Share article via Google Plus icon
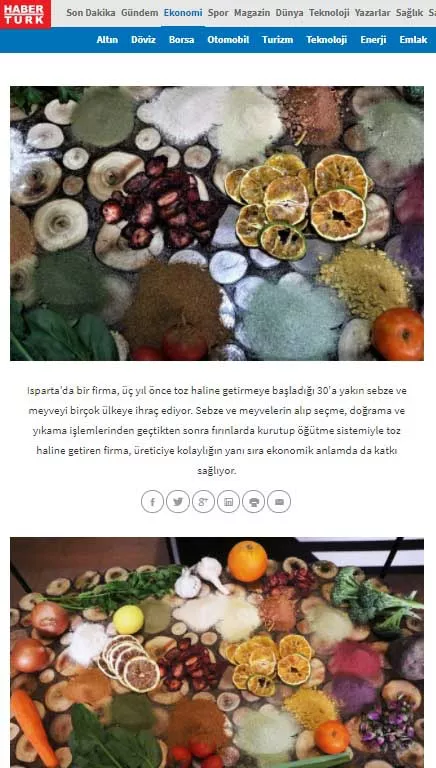Screen dimensions: 436x768 pyautogui.click(x=203, y=502)
